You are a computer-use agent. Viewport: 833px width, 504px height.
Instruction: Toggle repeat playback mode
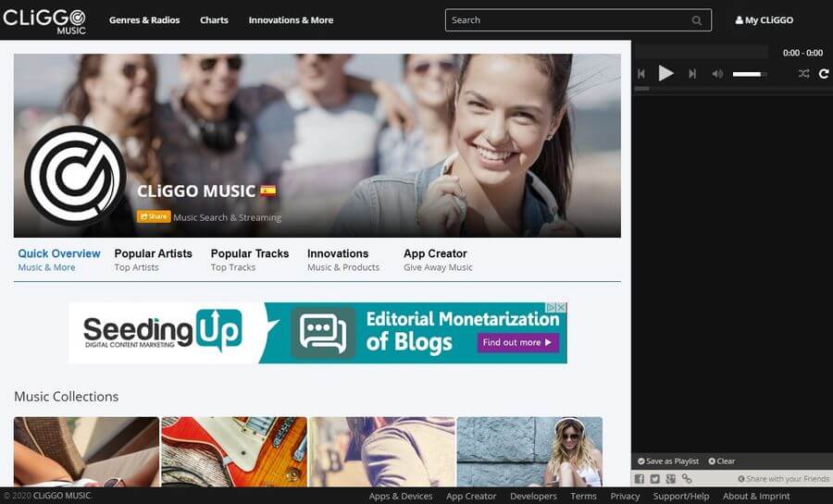(823, 74)
